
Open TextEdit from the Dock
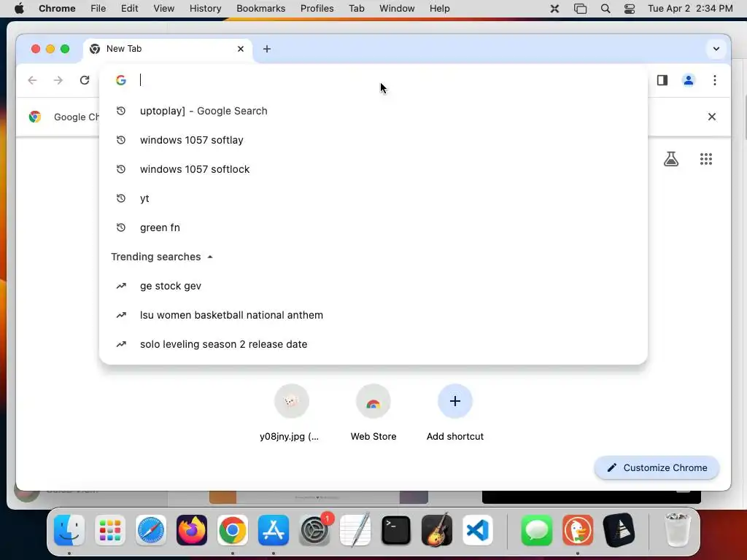(x=355, y=530)
